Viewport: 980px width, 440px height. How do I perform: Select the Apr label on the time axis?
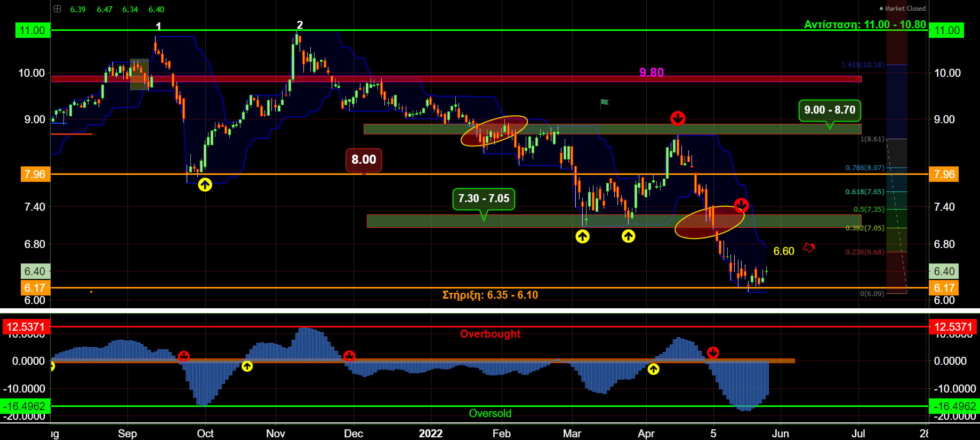[646, 434]
